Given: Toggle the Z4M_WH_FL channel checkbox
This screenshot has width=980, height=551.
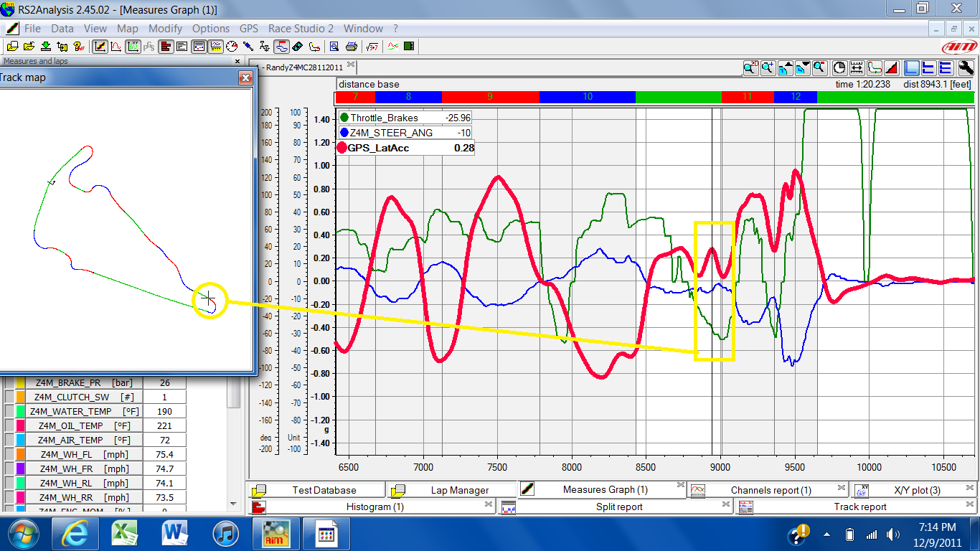Looking at the screenshot, I should 9,455.
